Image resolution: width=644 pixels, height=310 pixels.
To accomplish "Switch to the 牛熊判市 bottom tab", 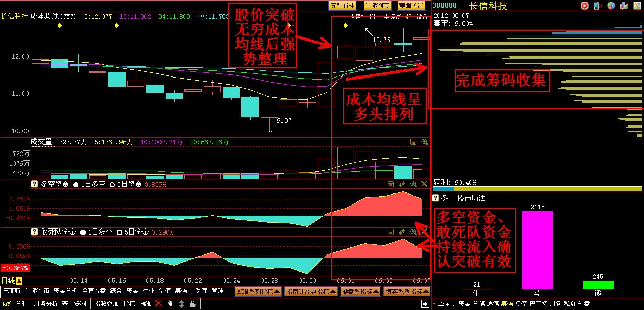I will coord(37,291).
